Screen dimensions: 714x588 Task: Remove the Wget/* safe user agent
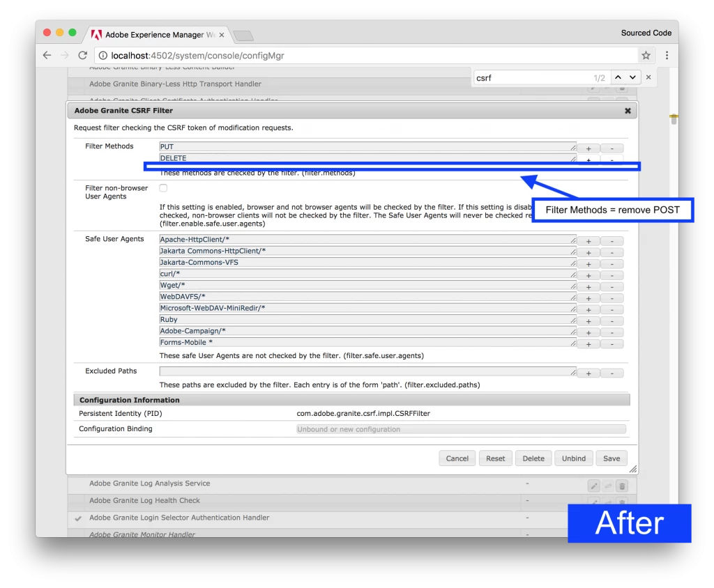(612, 287)
